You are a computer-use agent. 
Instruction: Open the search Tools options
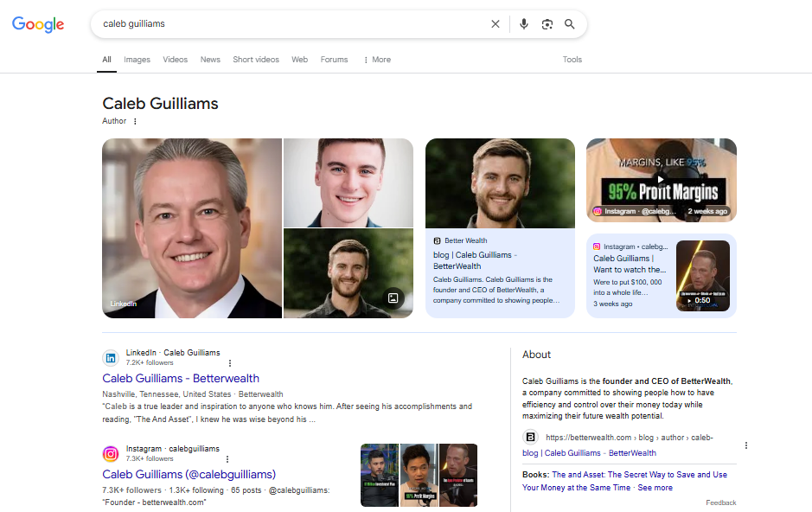pos(572,60)
